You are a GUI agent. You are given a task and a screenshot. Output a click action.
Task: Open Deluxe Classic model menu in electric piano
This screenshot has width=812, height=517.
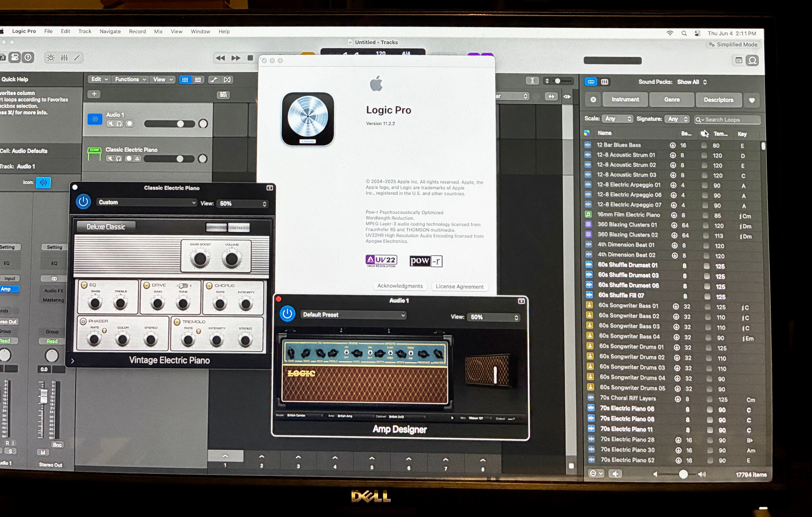(106, 227)
